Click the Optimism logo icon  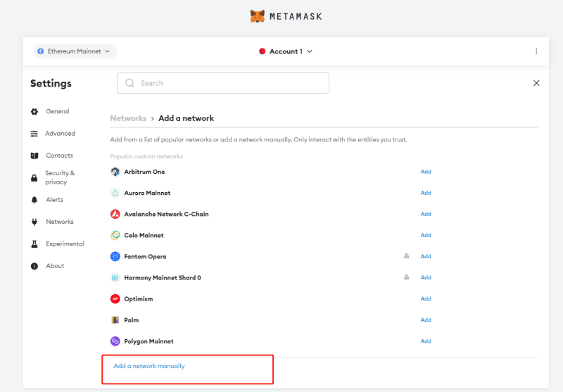[x=115, y=298]
